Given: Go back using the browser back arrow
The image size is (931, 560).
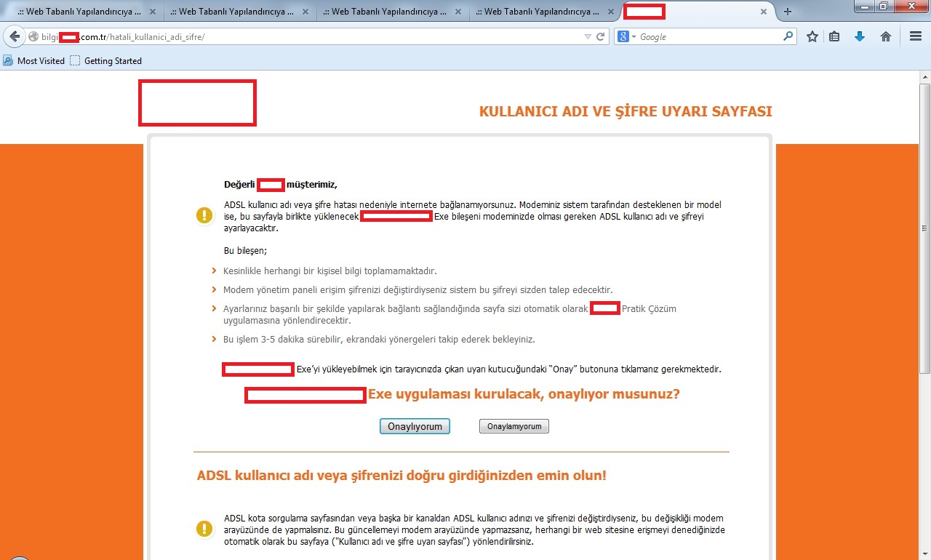Looking at the screenshot, I should point(14,36).
